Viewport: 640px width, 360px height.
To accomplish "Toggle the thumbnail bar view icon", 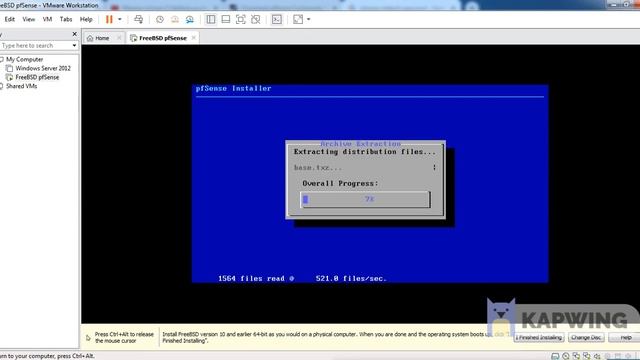I will click(x=226, y=19).
